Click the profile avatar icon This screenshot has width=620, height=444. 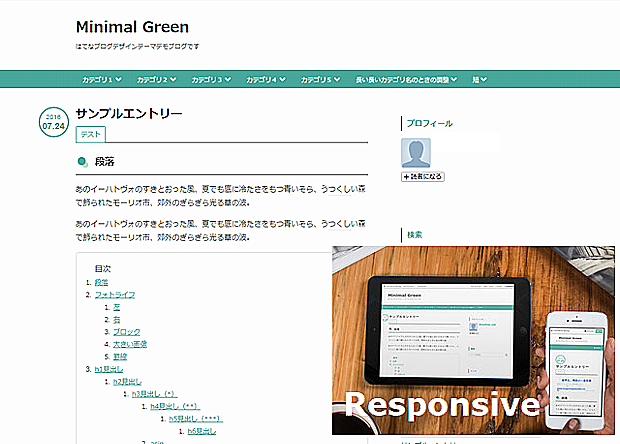tap(417, 153)
